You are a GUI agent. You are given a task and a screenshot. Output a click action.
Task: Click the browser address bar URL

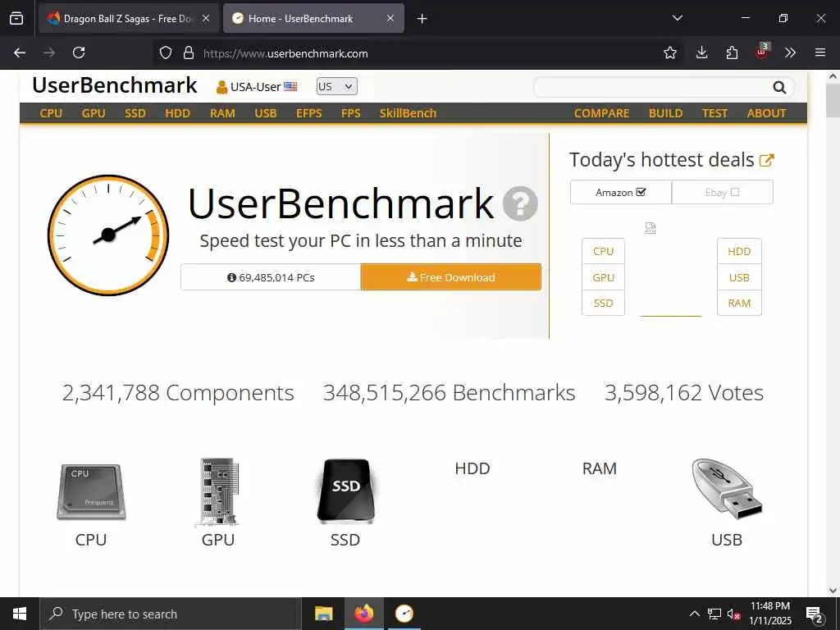(x=285, y=53)
